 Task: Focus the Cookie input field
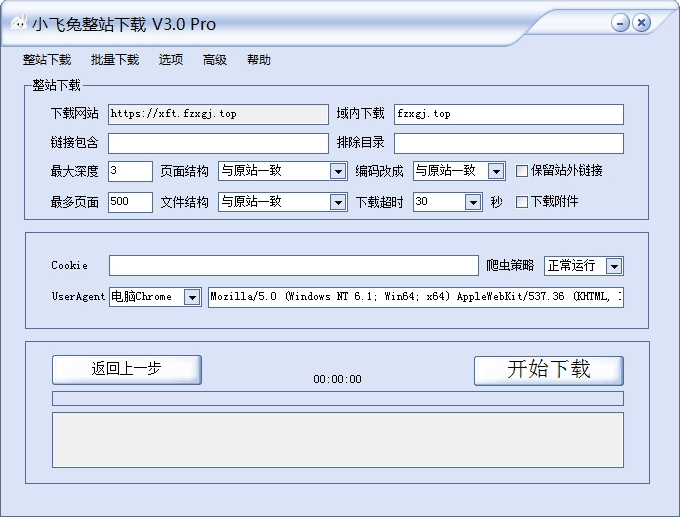click(293, 265)
